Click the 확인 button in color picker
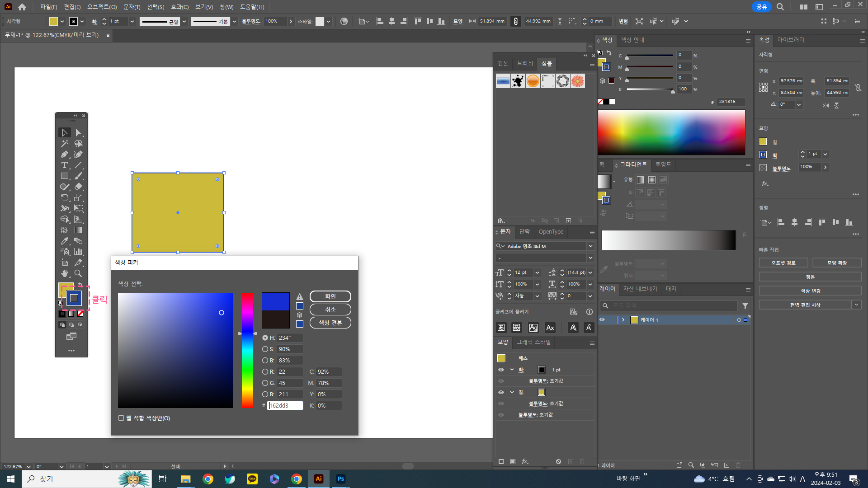The height and width of the screenshot is (488, 868). tap(330, 296)
